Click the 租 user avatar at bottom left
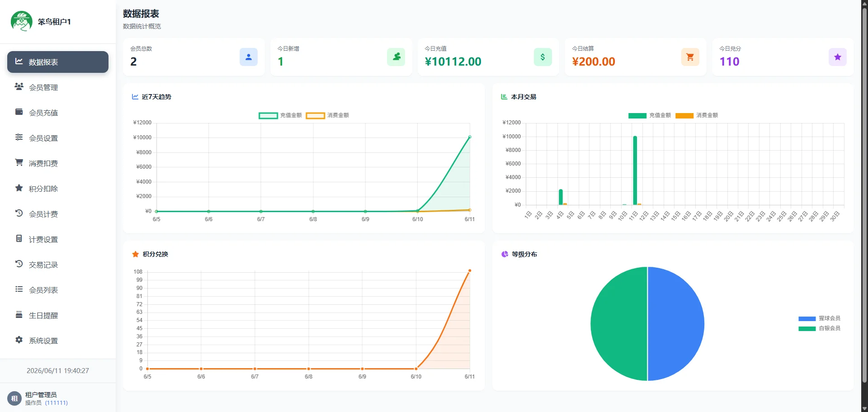This screenshot has height=412, width=868. (x=14, y=398)
